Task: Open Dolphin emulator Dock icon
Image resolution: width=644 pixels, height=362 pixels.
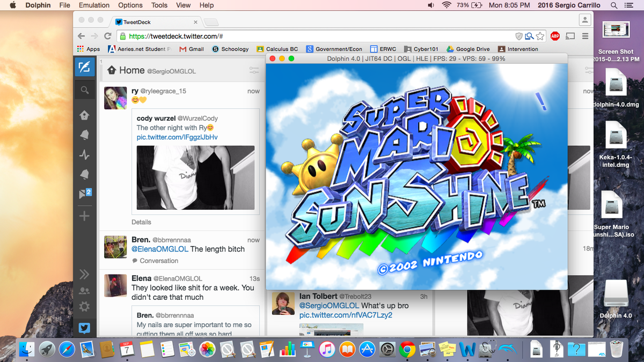Action: click(508, 350)
